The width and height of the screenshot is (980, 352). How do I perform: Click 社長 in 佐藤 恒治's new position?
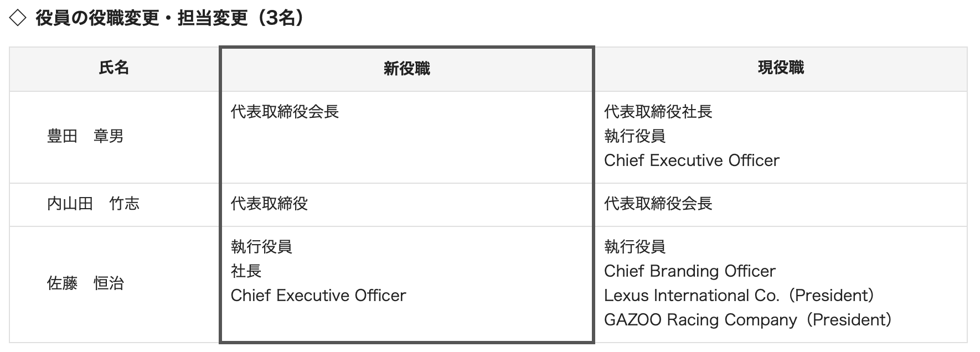(246, 271)
